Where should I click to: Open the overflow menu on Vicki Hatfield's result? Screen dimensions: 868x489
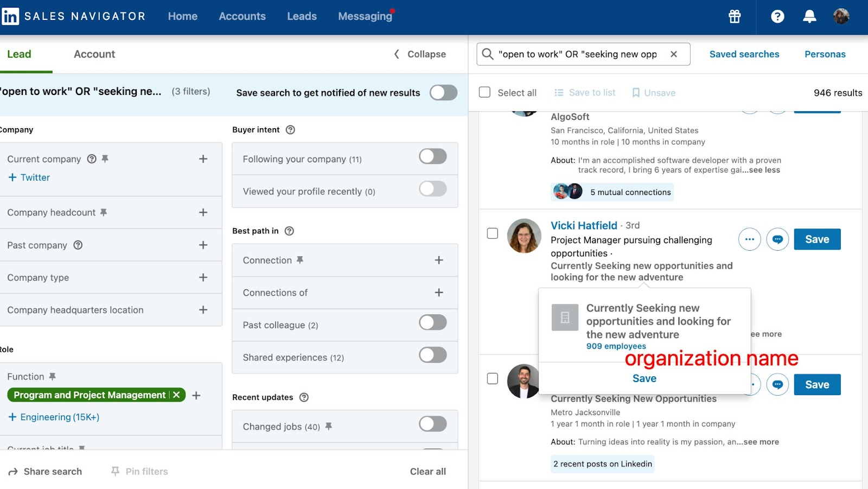pos(749,239)
